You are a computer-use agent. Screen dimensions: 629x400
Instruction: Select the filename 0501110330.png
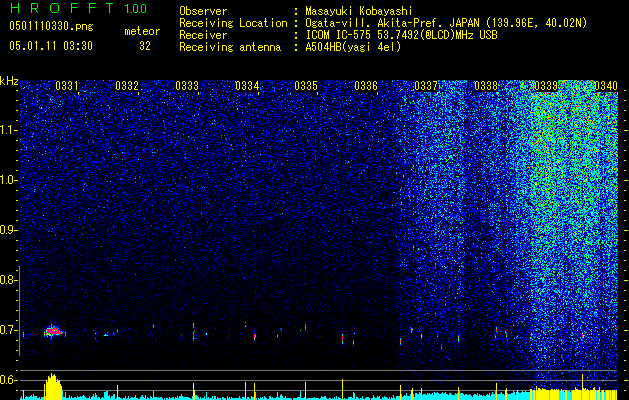[x=51, y=26]
